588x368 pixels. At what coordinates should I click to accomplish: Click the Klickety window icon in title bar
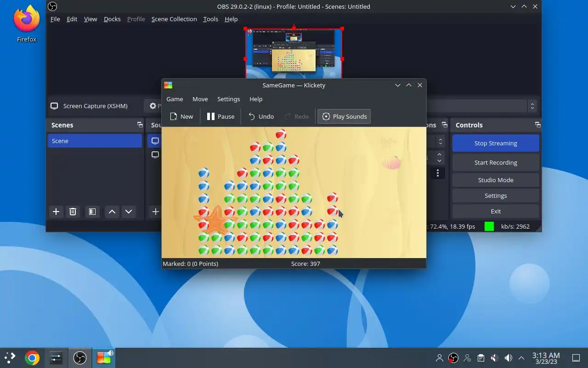[168, 85]
